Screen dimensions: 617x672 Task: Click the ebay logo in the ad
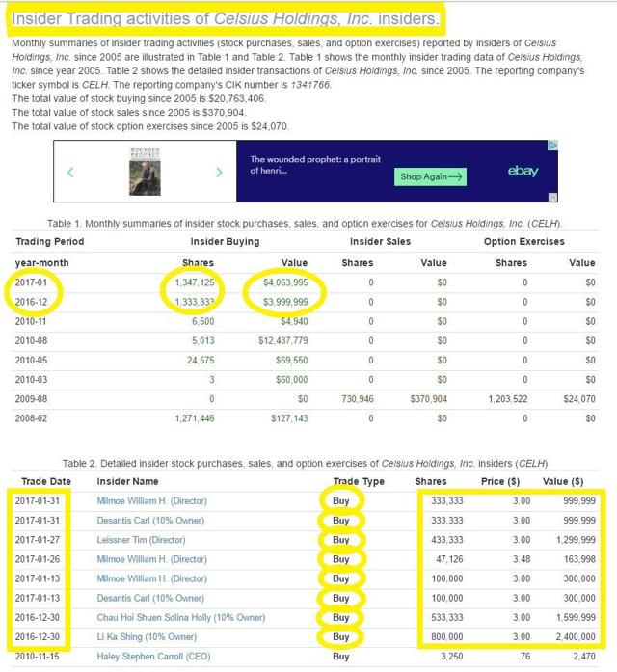click(523, 171)
